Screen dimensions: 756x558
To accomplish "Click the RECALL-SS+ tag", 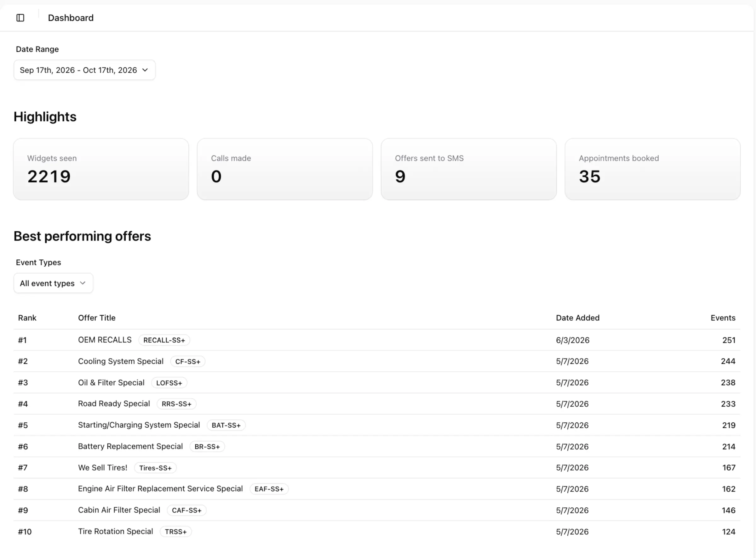I will click(x=164, y=340).
